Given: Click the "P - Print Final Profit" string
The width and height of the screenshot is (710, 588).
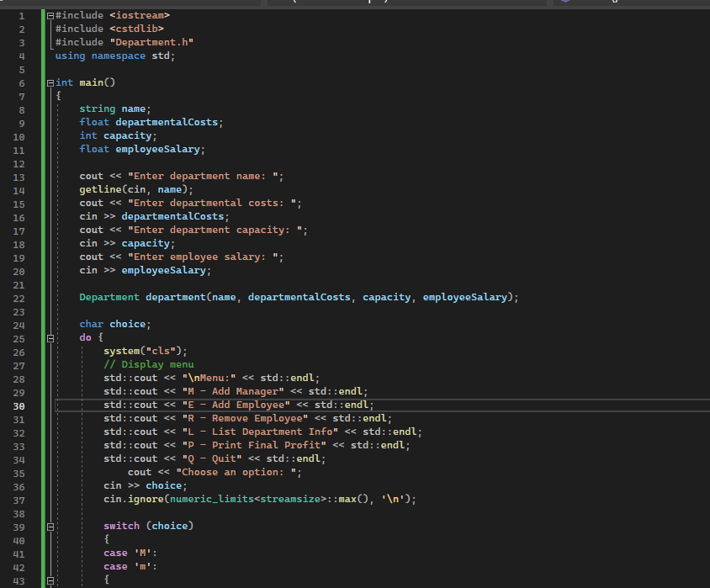Looking at the screenshot, I should pos(254,445).
